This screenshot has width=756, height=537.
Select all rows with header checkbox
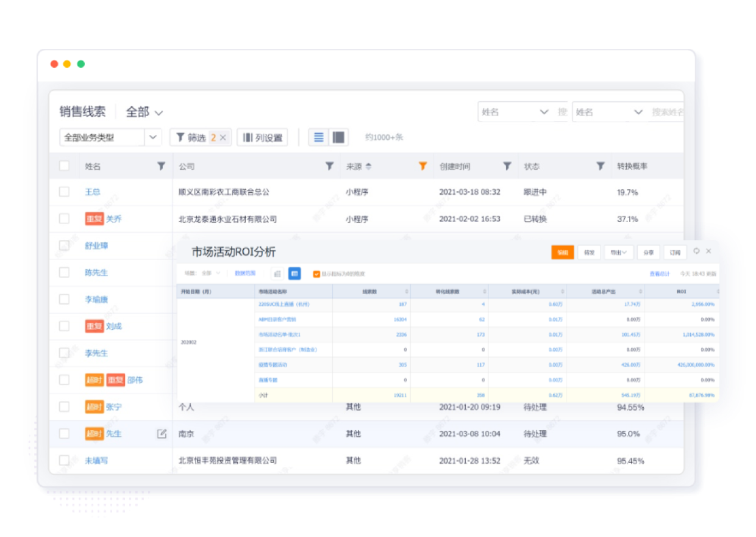(65, 165)
